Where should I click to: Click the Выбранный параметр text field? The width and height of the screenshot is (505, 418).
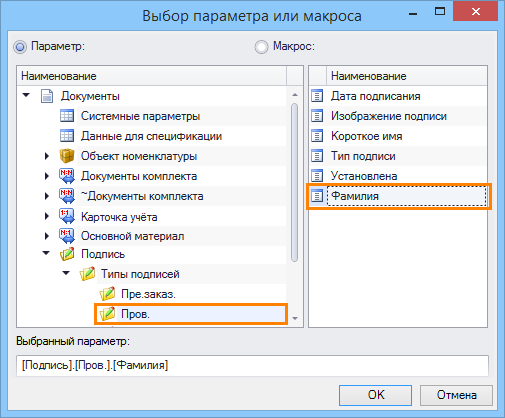coord(252,366)
